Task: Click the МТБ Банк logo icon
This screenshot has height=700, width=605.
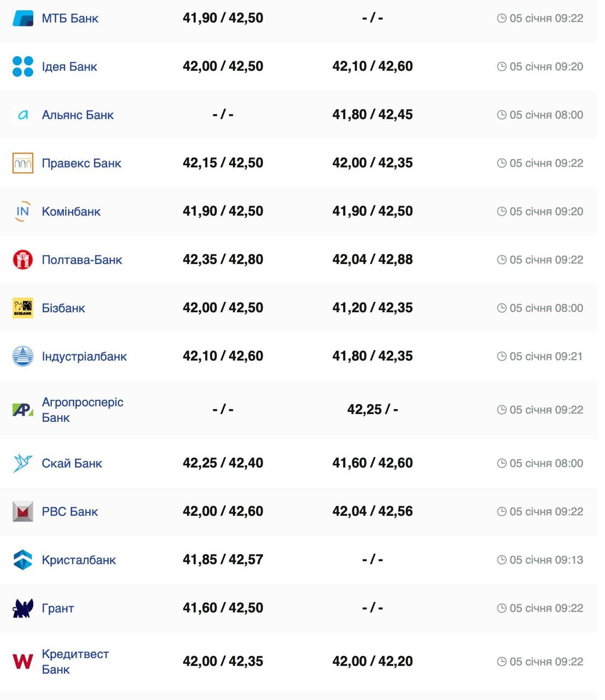Action: click(x=23, y=19)
